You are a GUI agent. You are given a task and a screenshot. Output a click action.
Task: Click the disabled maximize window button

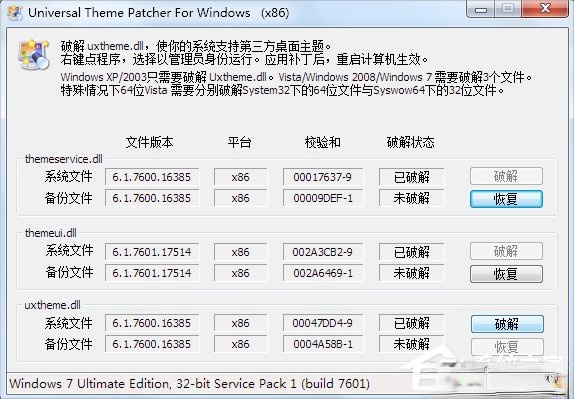[x=508, y=9]
